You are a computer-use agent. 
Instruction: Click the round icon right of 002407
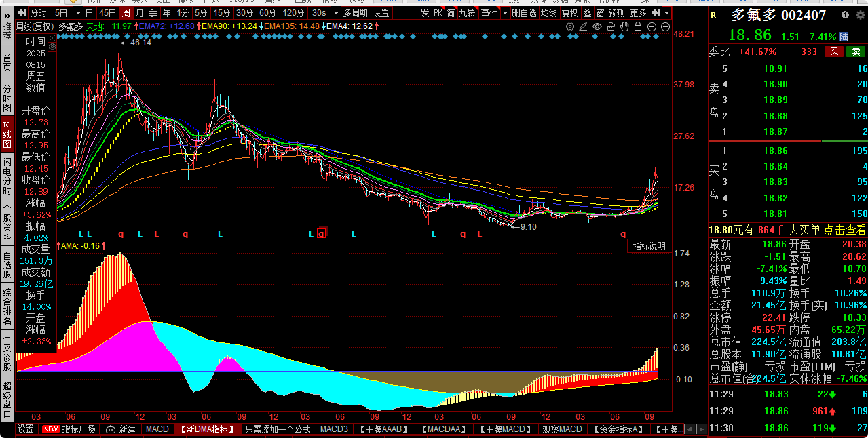844,15
